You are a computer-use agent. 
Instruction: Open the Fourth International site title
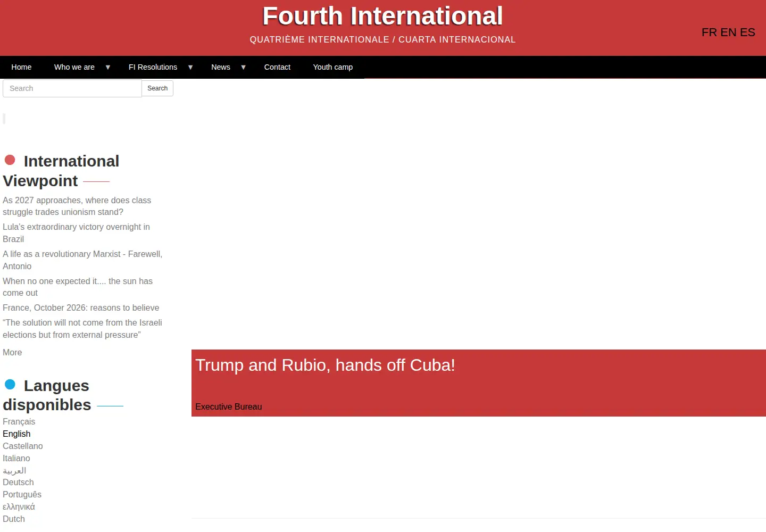point(382,16)
